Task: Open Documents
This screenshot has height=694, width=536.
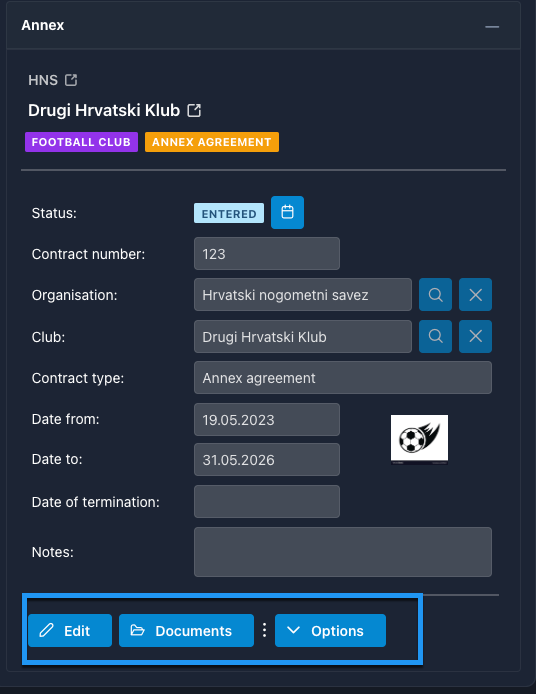Action: [x=186, y=630]
